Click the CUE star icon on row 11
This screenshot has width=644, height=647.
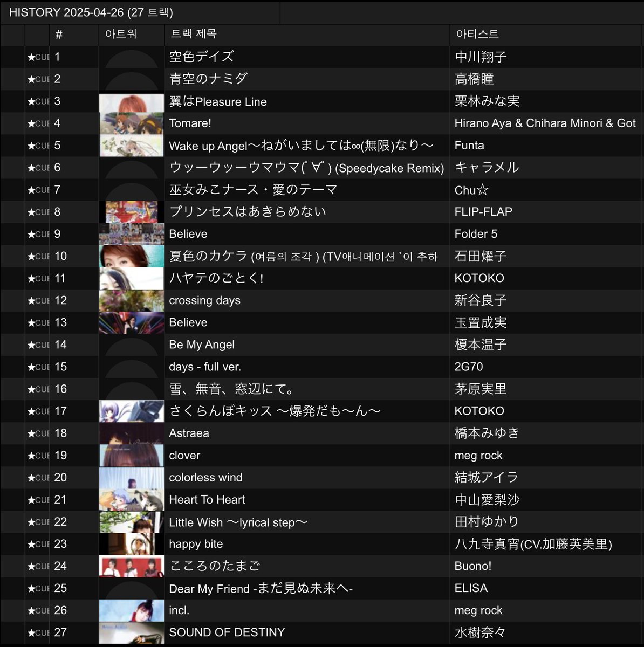[31, 278]
